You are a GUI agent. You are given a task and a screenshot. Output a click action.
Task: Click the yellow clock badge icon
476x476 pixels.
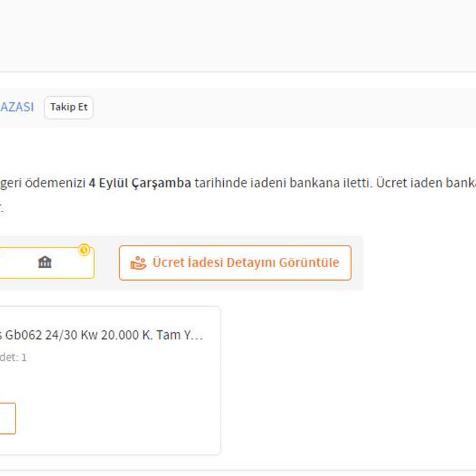tap(84, 250)
